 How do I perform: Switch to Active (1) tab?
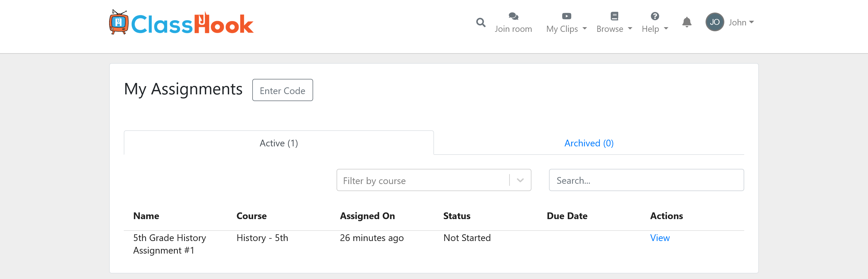(279, 143)
